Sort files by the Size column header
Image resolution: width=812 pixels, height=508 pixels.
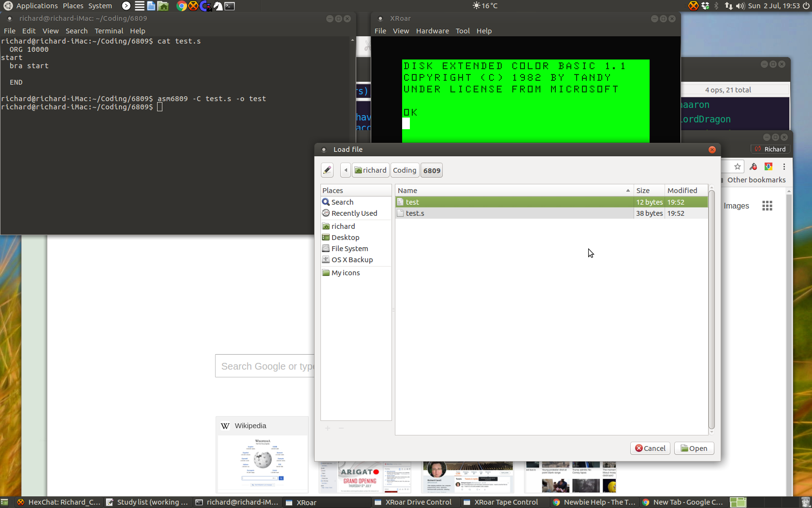coord(649,191)
